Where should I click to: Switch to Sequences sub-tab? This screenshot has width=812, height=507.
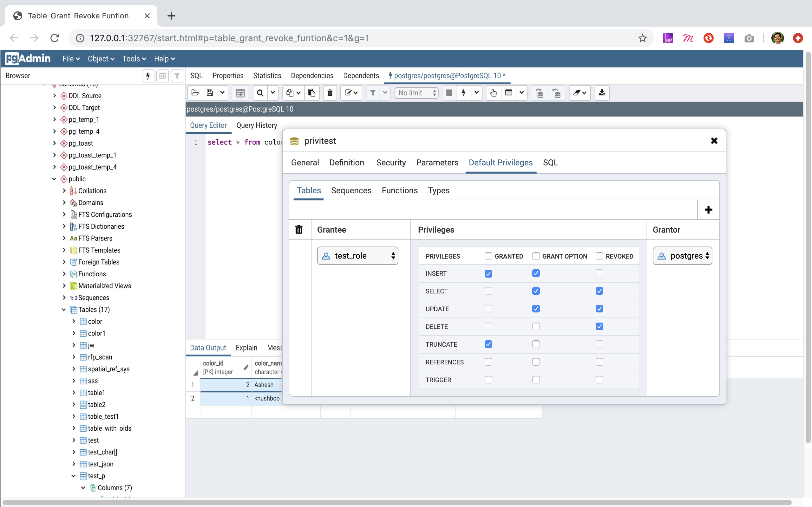coord(351,190)
